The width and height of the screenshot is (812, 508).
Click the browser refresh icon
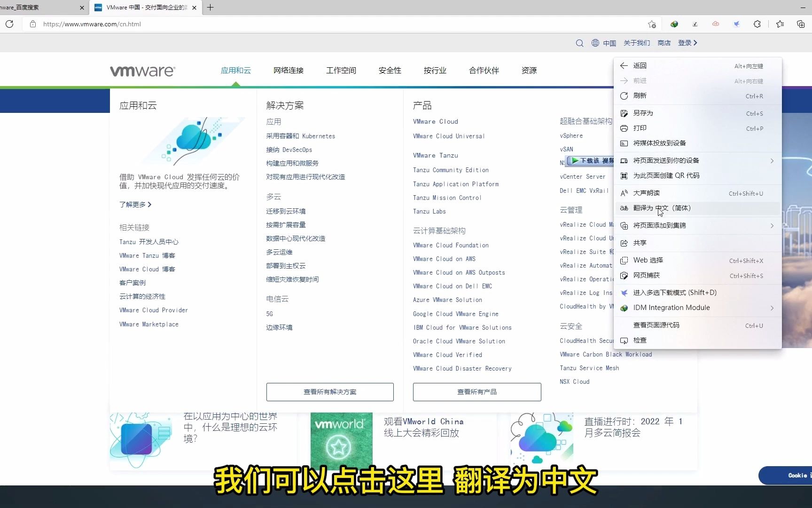[x=9, y=24]
